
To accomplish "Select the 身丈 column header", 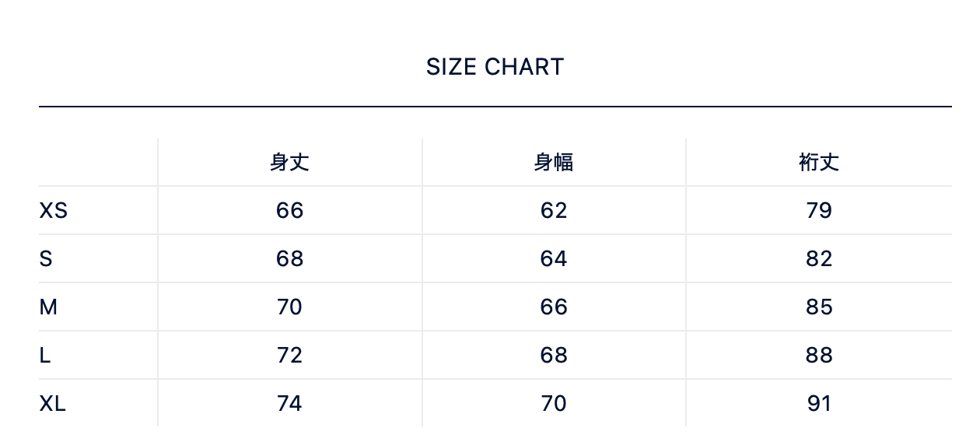I will (x=289, y=163).
